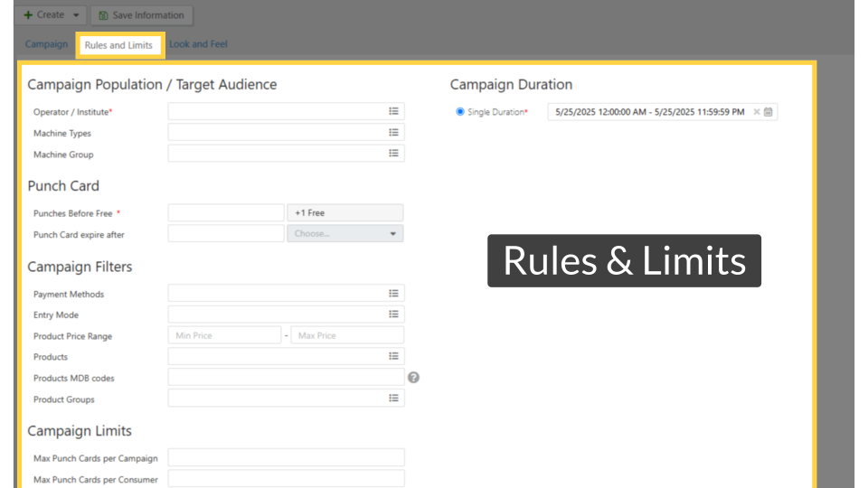Open the Punch Card expire Choose dropdown
This screenshot has width=868, height=488.
click(x=344, y=233)
